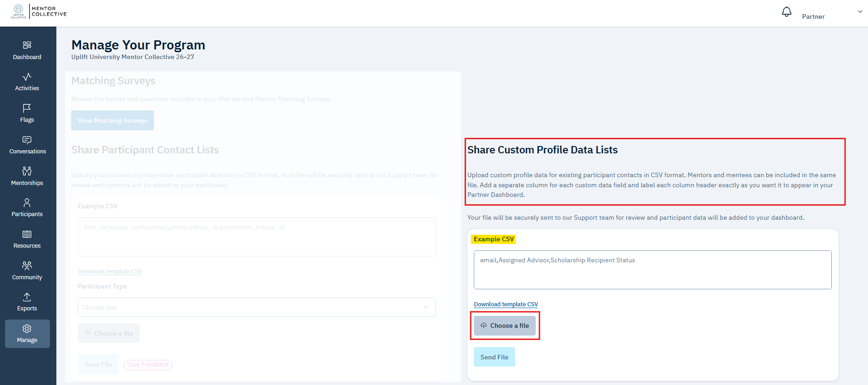This screenshot has width=868, height=385.
Task: Open the Dashboard sidebar icon
Action: (x=27, y=45)
